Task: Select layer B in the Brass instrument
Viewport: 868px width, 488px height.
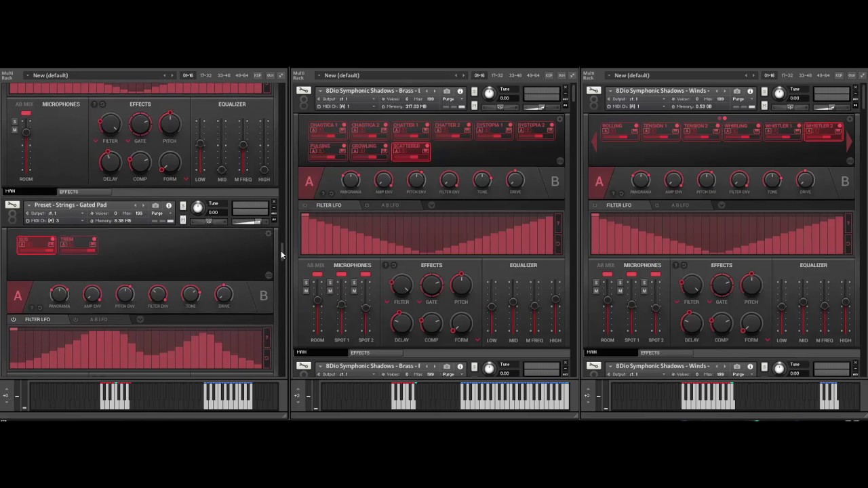Action: click(x=555, y=182)
